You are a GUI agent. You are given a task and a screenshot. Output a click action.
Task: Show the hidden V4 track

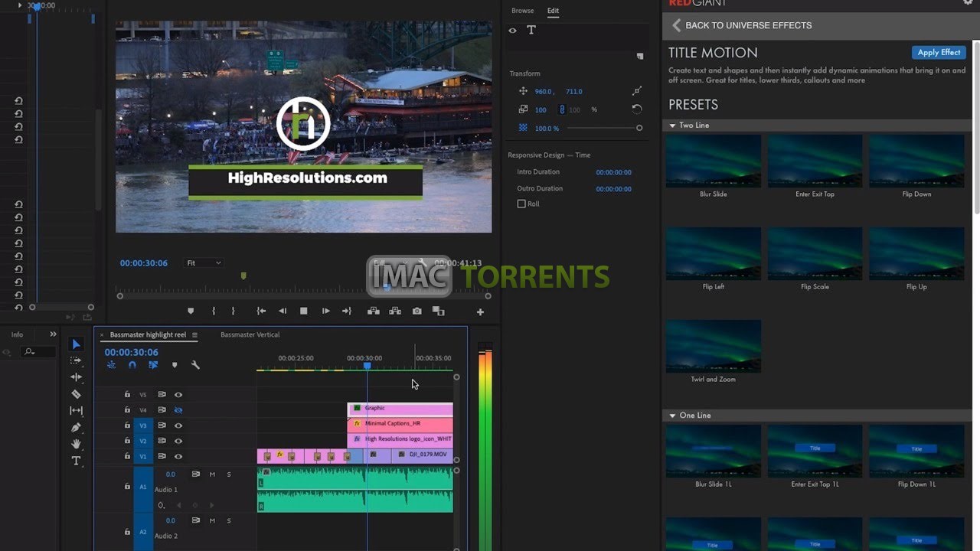click(x=178, y=410)
